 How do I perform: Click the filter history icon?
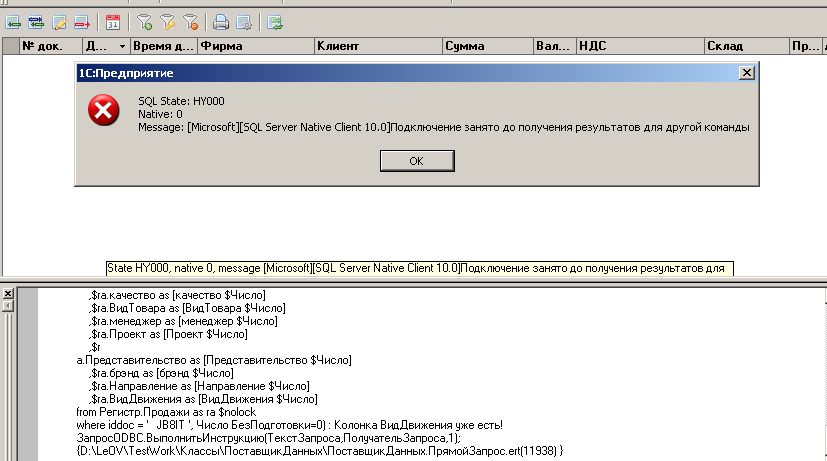tap(167, 21)
